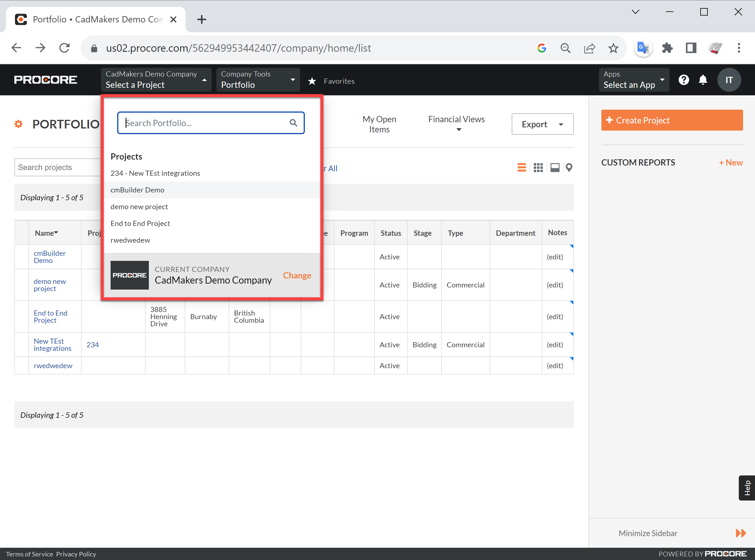Switch to the card view icon
The width and height of the screenshot is (755, 560).
pos(555,167)
